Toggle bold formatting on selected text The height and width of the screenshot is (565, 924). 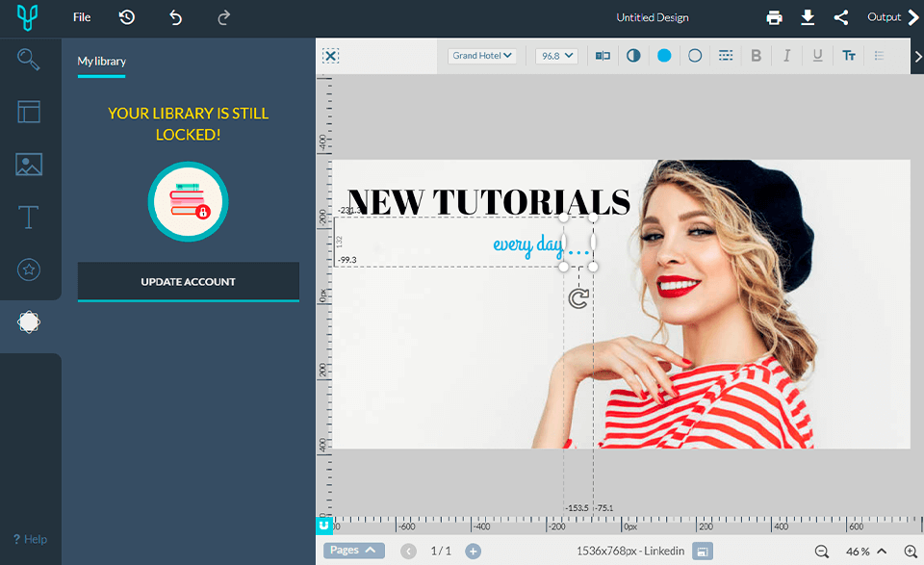(756, 55)
